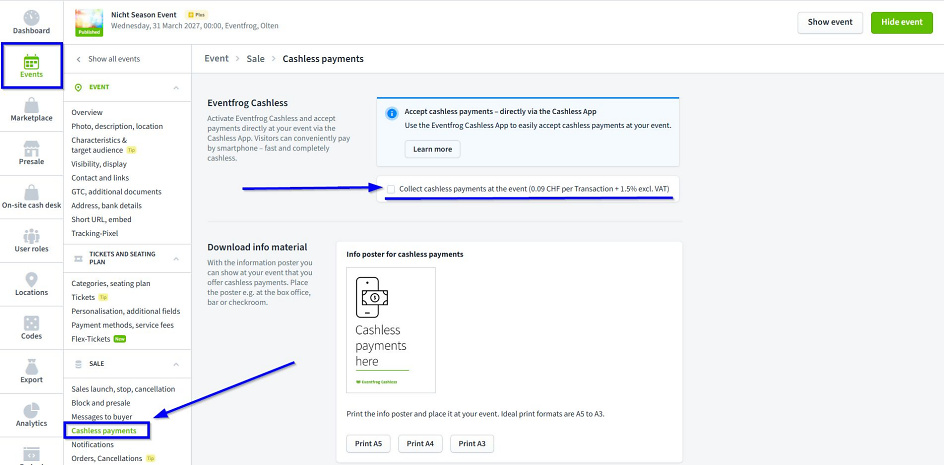Click the SALE section coins icon

pos(78,364)
